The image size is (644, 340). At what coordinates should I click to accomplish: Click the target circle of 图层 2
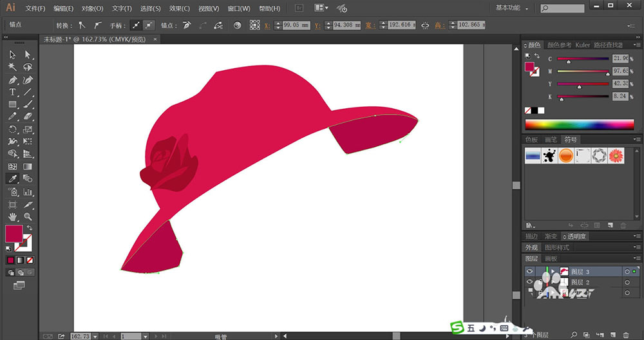[627, 282]
